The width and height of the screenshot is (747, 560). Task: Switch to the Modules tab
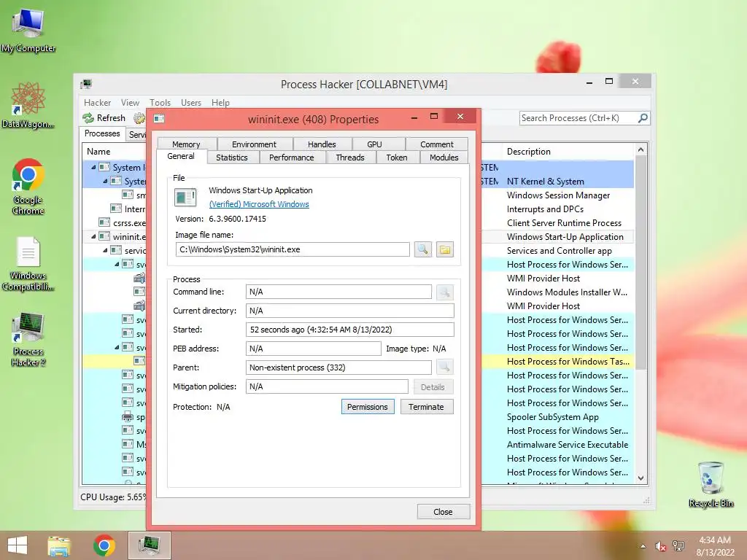(444, 157)
